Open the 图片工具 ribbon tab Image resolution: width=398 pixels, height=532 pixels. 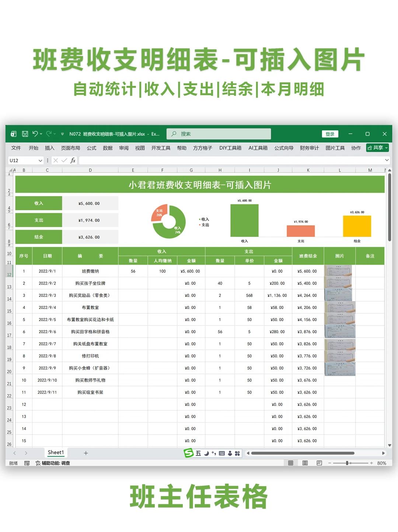point(335,148)
